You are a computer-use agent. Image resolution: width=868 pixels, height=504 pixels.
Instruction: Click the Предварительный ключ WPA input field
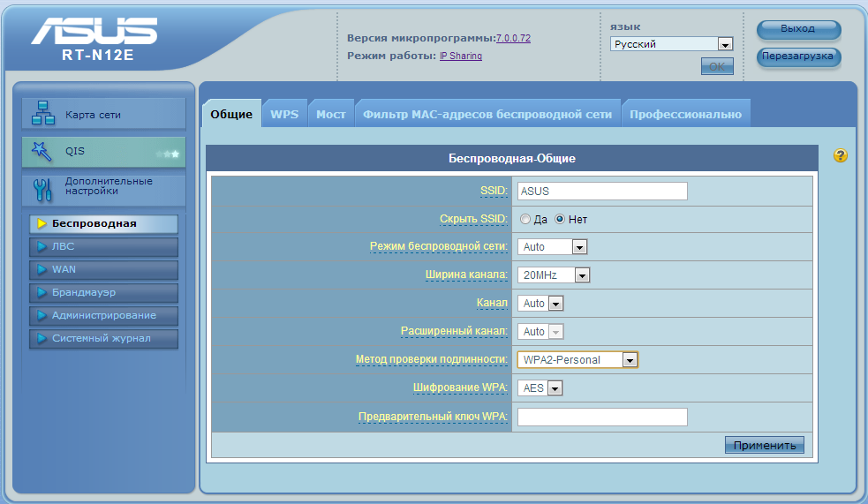(x=602, y=417)
